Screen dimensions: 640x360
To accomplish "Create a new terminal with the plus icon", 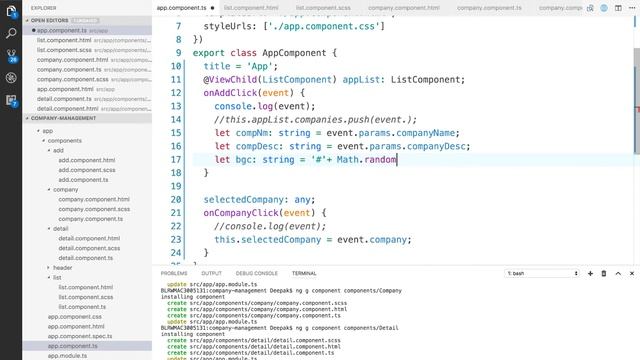I will click(590, 273).
